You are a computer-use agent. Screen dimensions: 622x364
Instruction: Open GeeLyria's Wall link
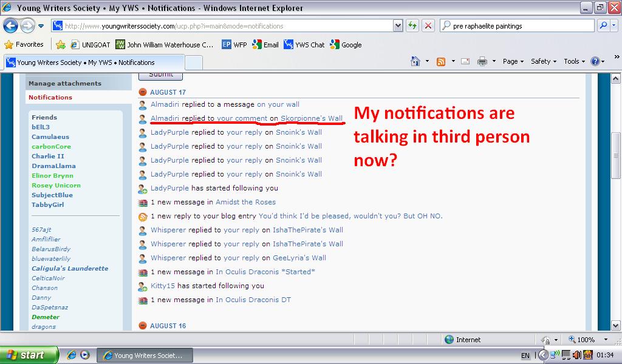[x=299, y=258]
